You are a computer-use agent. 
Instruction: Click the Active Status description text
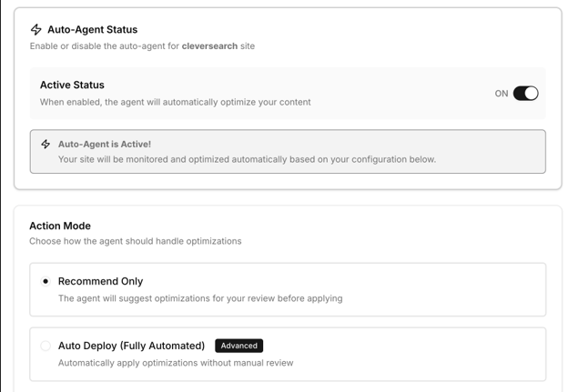(x=175, y=102)
